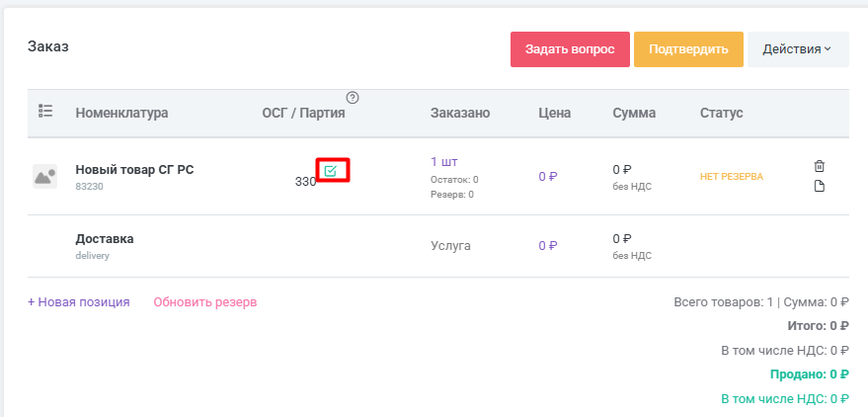Click the product image placeholder thumbnail
The height and width of the screenshot is (417, 868).
coord(44,177)
